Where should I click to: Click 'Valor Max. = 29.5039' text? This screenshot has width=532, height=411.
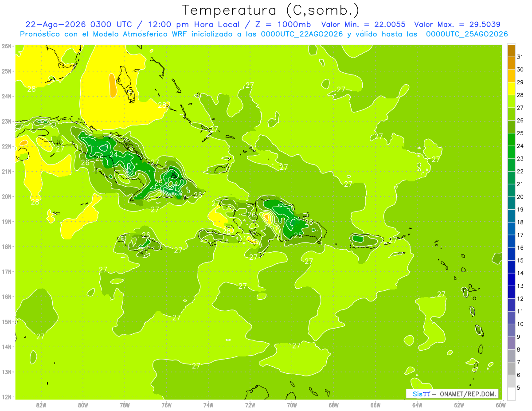pos(457,24)
